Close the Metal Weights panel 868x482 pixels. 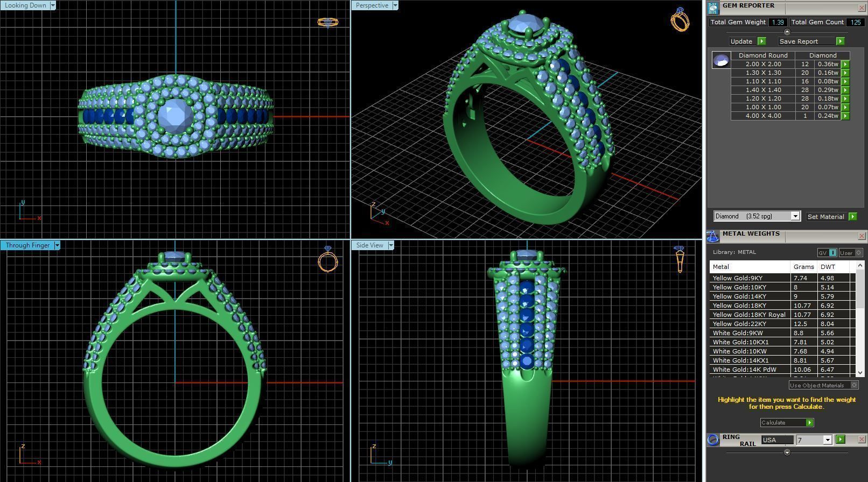coord(861,236)
